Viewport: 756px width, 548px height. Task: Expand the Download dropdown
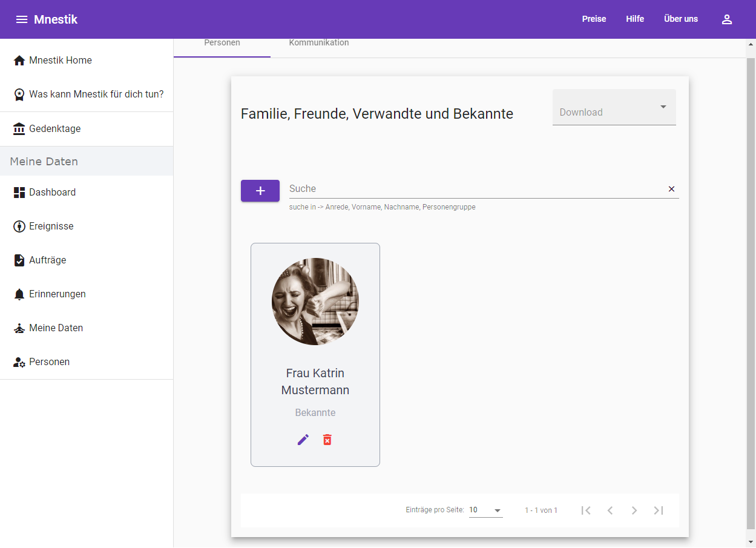[x=614, y=108]
